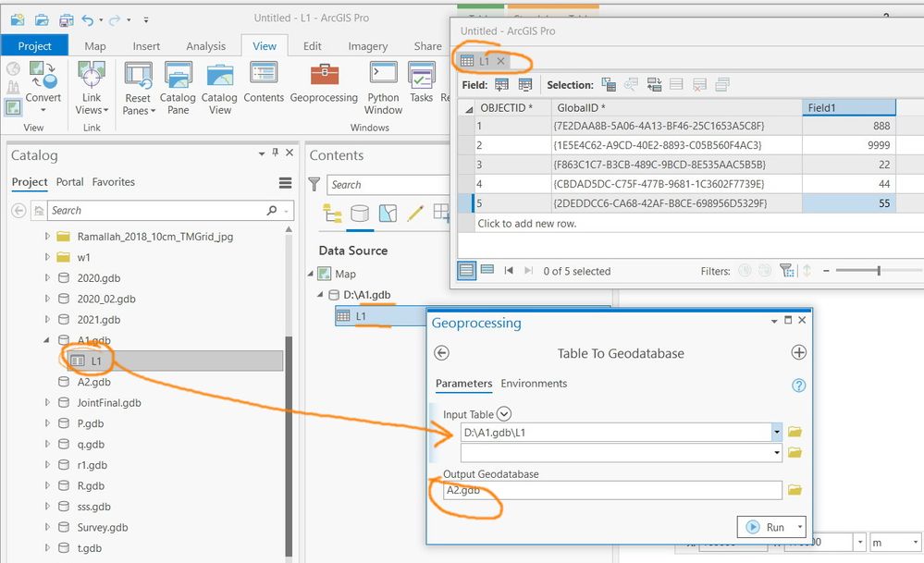The image size is (924, 563).
Task: Choose List By Drawing Order icon in Contents
Action: [x=332, y=214]
